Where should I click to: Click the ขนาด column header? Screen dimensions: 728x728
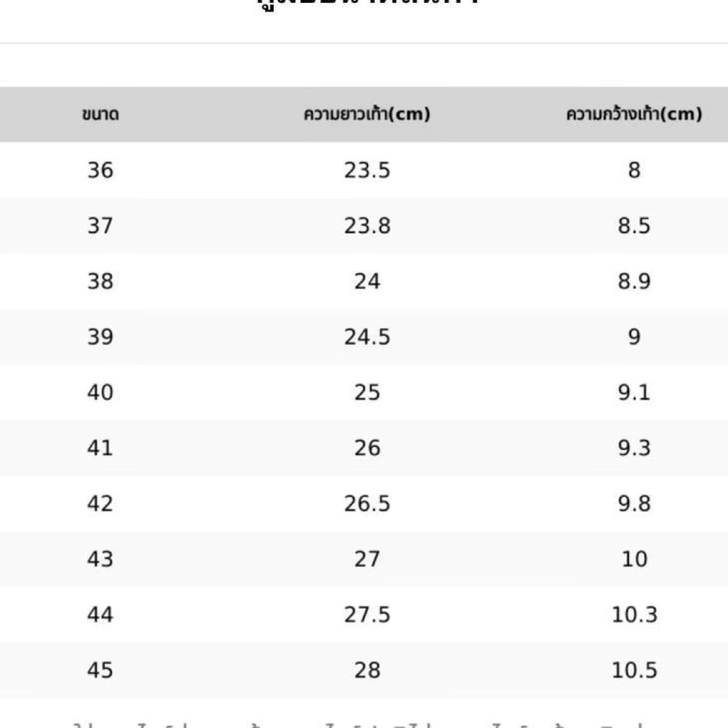click(100, 114)
